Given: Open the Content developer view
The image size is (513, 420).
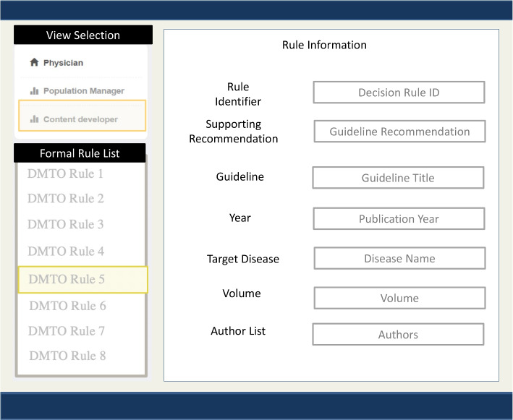Looking at the screenshot, I should (80, 119).
